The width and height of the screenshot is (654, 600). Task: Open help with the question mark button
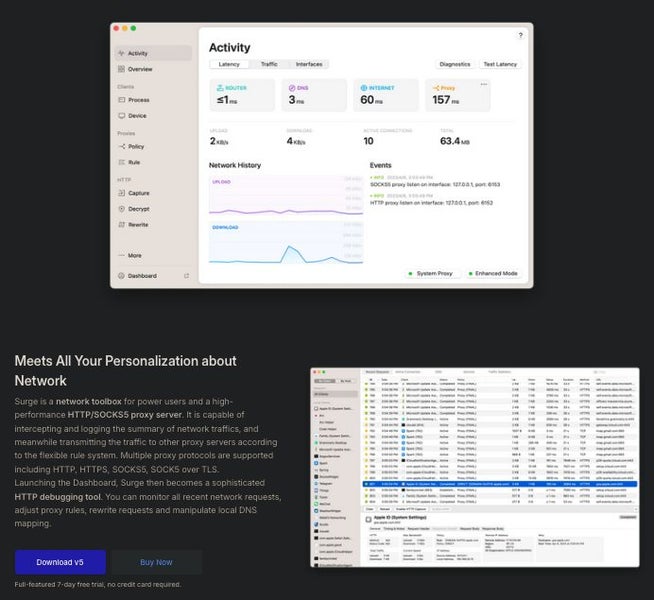[521, 35]
